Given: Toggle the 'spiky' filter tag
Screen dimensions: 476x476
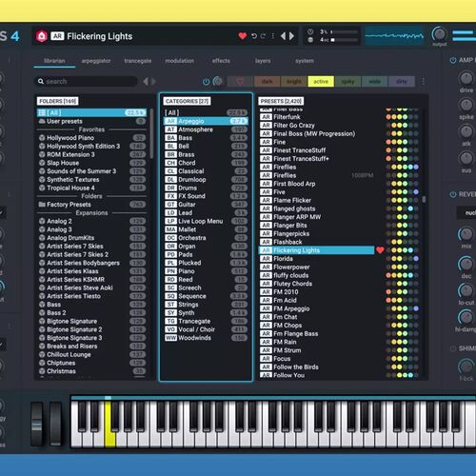Looking at the screenshot, I should coord(347,82).
